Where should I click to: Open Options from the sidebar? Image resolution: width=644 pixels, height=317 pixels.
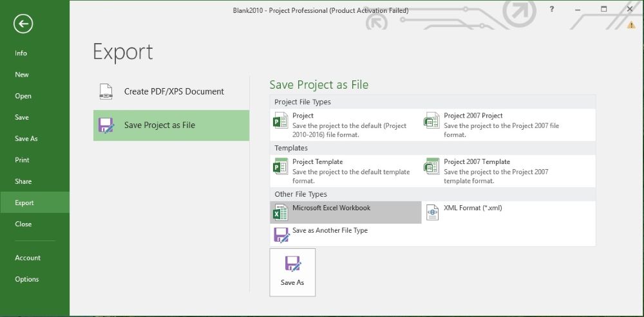pyautogui.click(x=27, y=279)
